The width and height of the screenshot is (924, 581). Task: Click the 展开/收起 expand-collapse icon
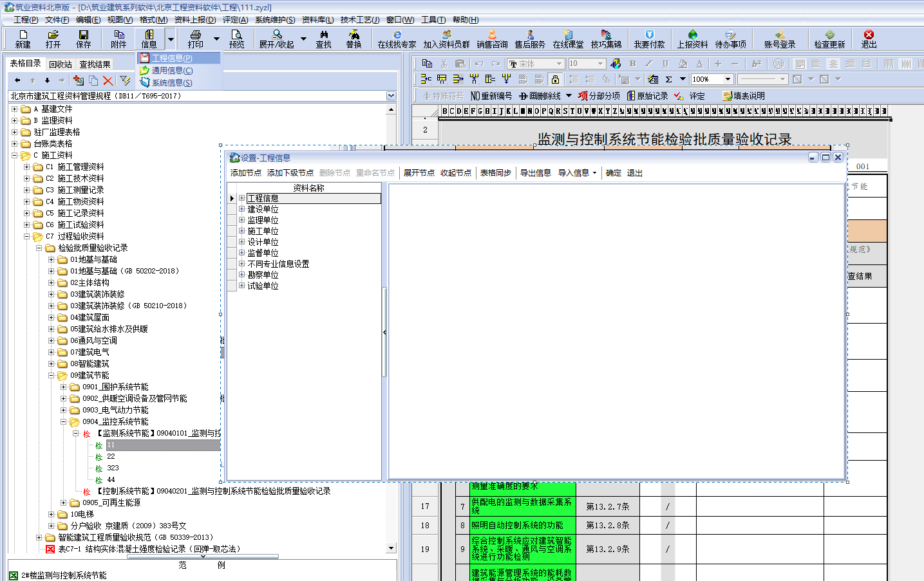click(x=276, y=39)
